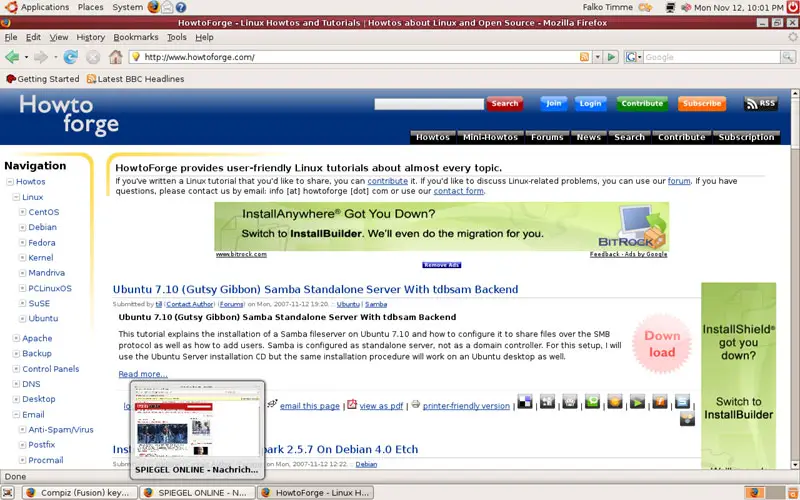The width and height of the screenshot is (800, 500).
Task: Select the Forums site tab
Action: [547, 137]
